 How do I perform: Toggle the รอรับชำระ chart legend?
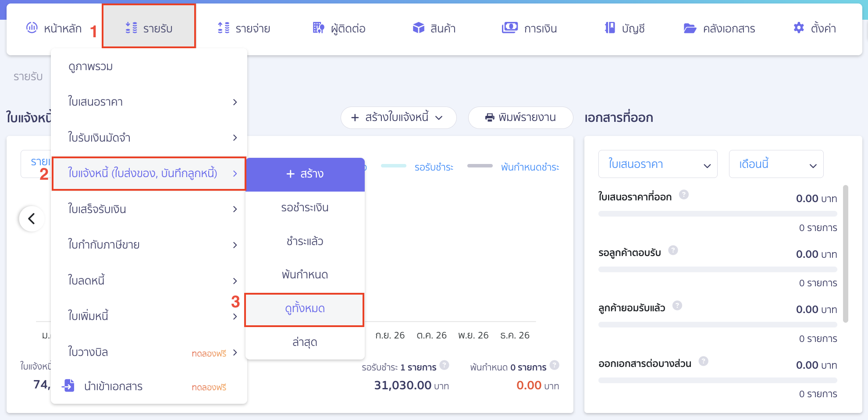[x=417, y=167]
